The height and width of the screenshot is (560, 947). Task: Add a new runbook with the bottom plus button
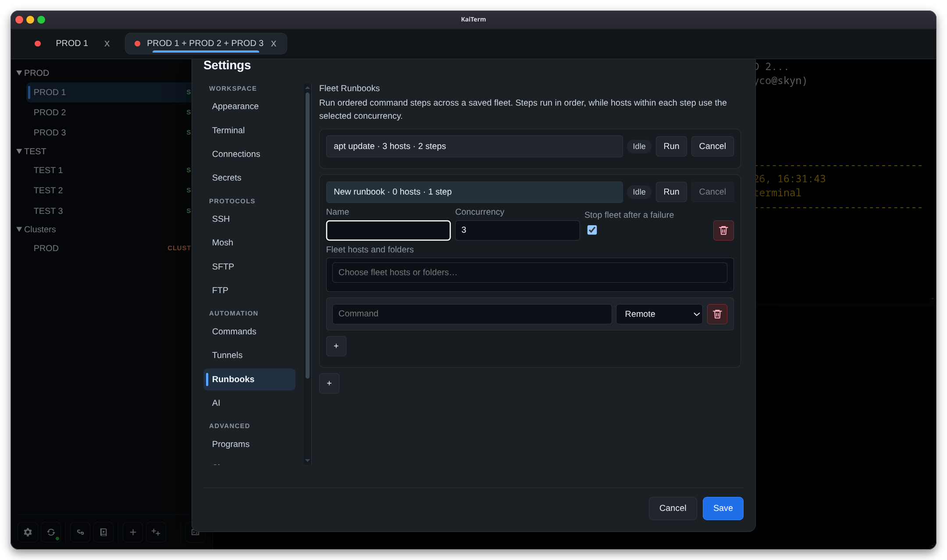[329, 383]
